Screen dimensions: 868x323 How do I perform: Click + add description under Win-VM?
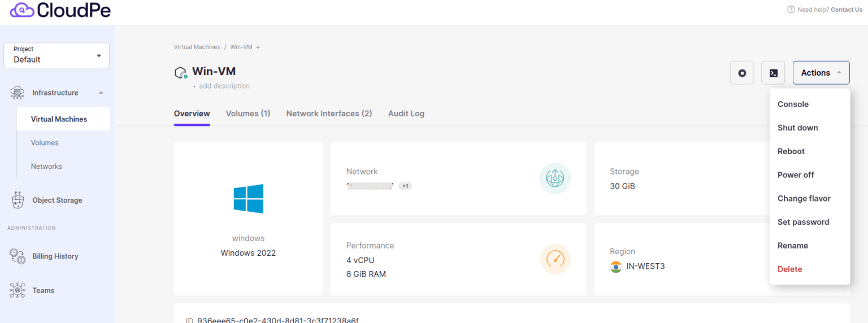(221, 86)
